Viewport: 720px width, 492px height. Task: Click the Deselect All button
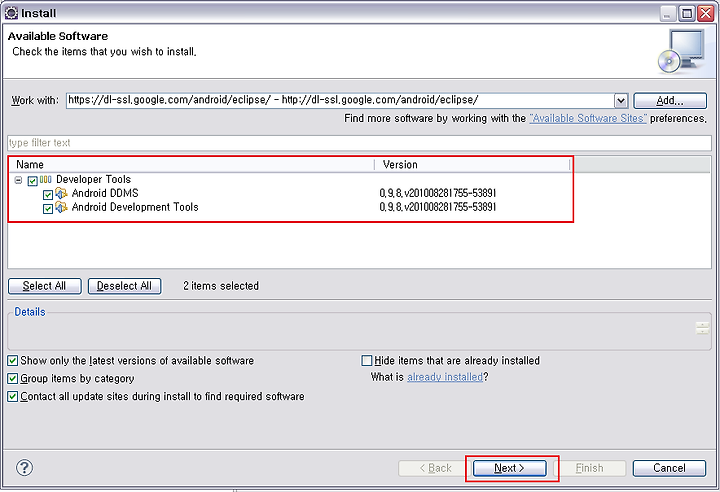coord(124,286)
